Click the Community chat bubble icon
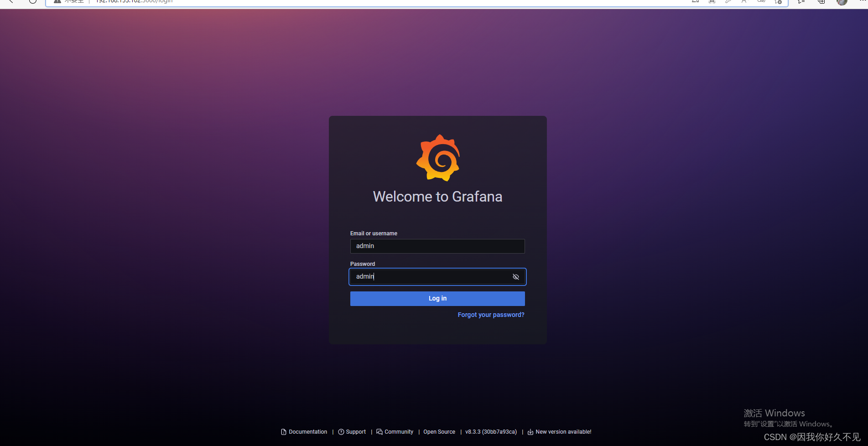The height and width of the screenshot is (446, 868). coord(380,431)
